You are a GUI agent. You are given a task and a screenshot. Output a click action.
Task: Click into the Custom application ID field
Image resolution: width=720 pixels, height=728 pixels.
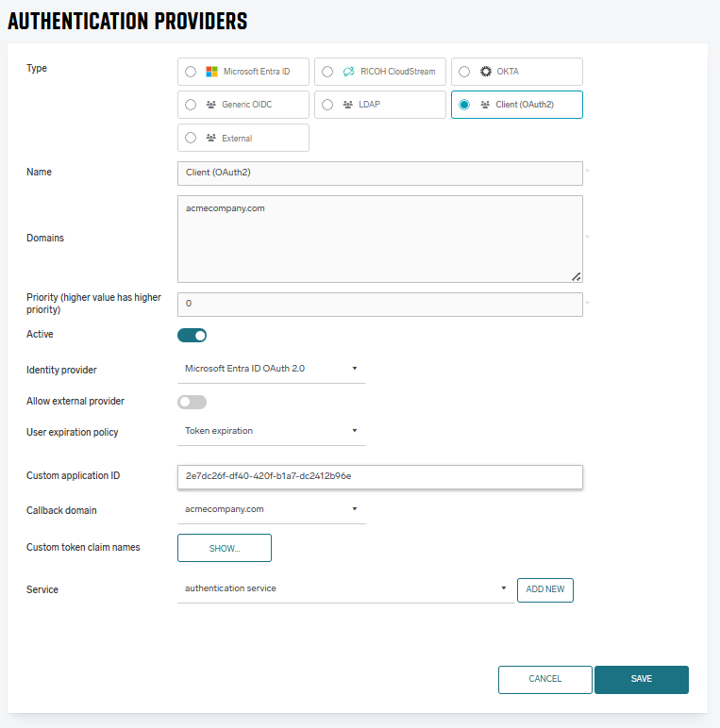pyautogui.click(x=379, y=476)
